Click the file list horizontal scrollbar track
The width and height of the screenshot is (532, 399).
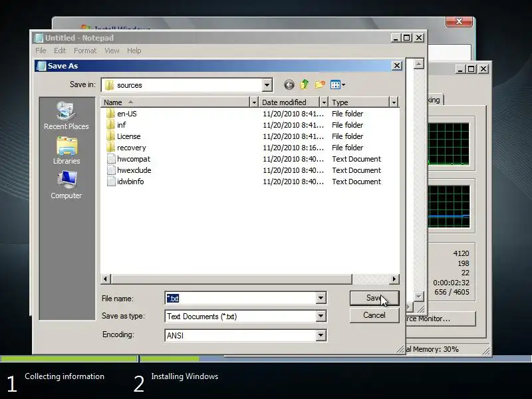[370, 279]
